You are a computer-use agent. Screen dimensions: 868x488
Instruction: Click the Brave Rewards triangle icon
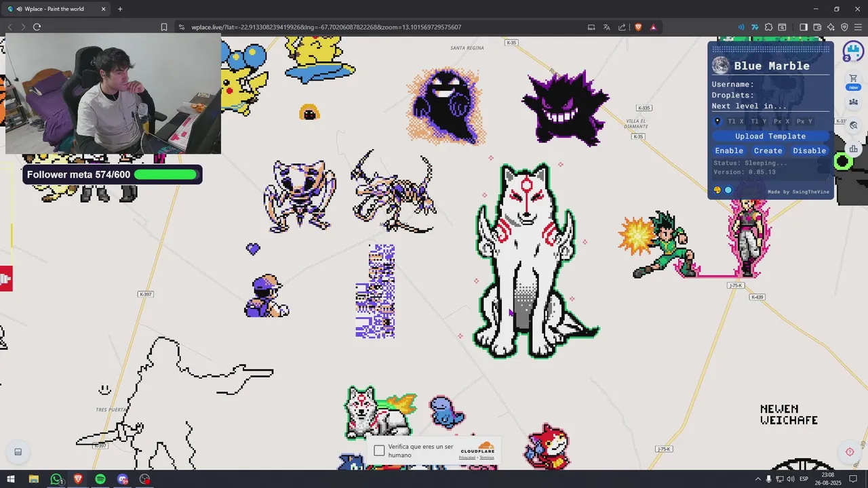click(653, 27)
